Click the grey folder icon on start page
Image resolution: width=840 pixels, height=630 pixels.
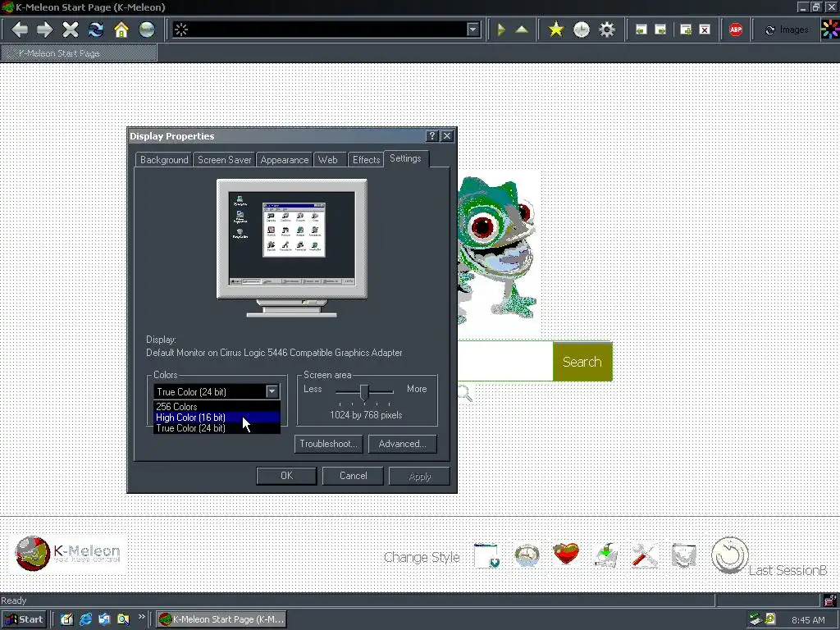coord(683,555)
